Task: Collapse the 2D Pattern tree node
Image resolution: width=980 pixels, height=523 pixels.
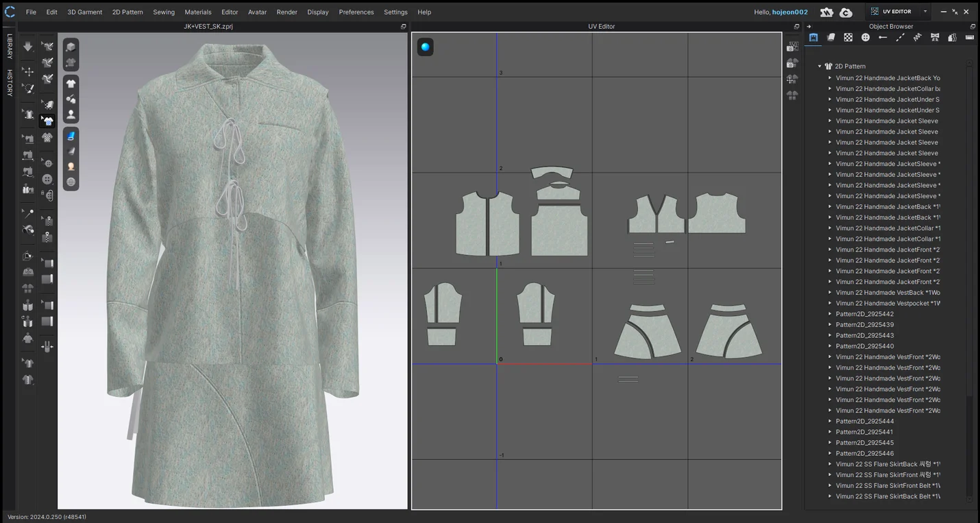Action: pyautogui.click(x=820, y=66)
